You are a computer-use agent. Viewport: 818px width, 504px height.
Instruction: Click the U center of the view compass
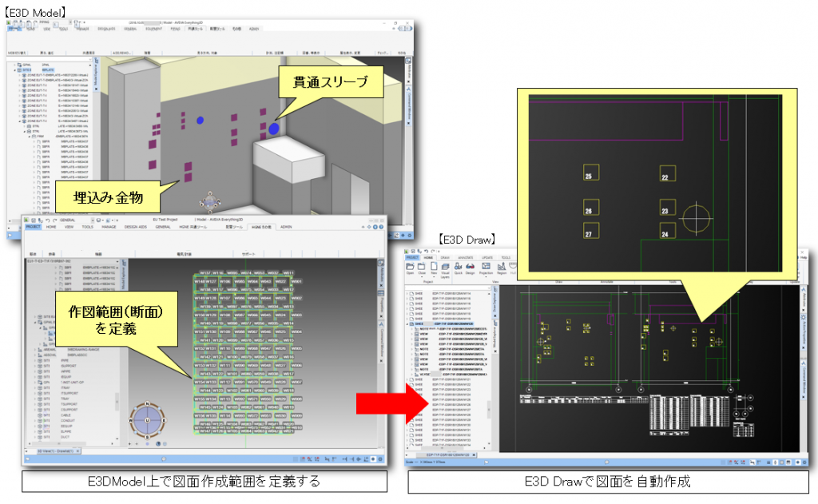[x=147, y=420]
